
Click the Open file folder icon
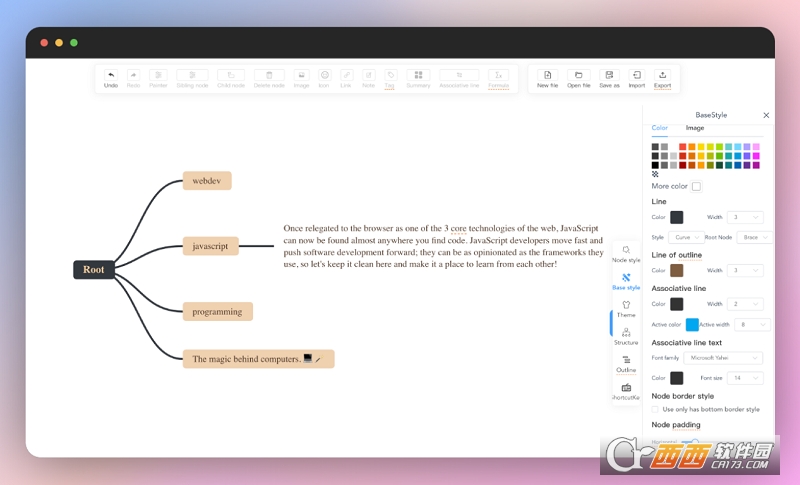coord(579,75)
